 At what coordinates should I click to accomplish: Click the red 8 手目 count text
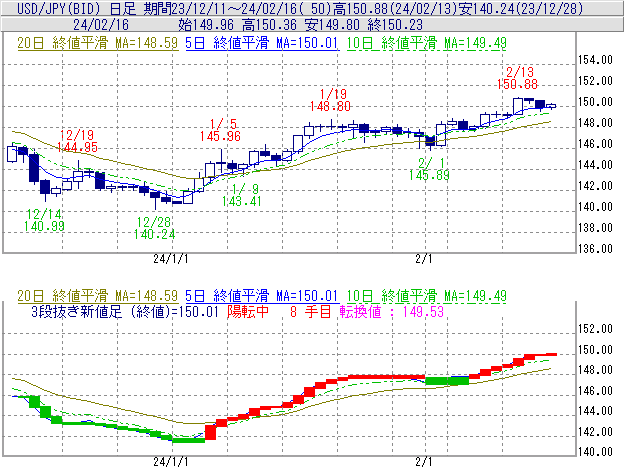(311, 311)
